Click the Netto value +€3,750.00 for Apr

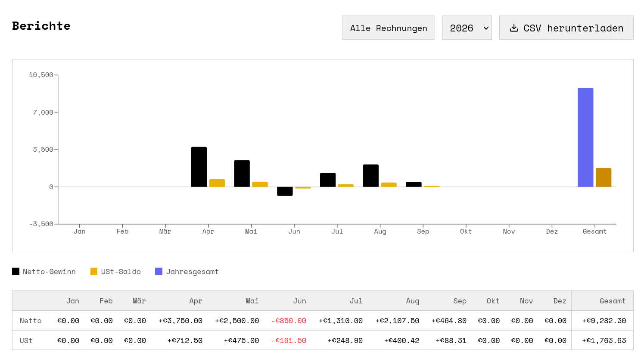click(180, 321)
